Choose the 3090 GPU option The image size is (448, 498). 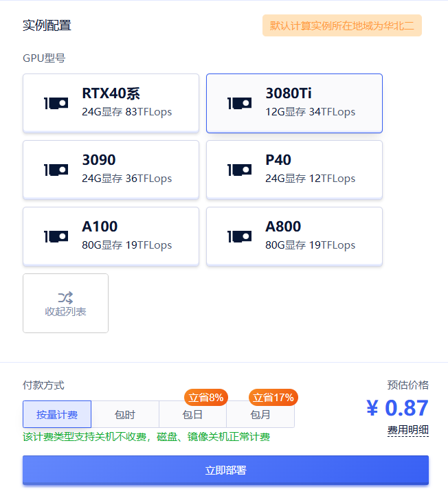(x=111, y=170)
